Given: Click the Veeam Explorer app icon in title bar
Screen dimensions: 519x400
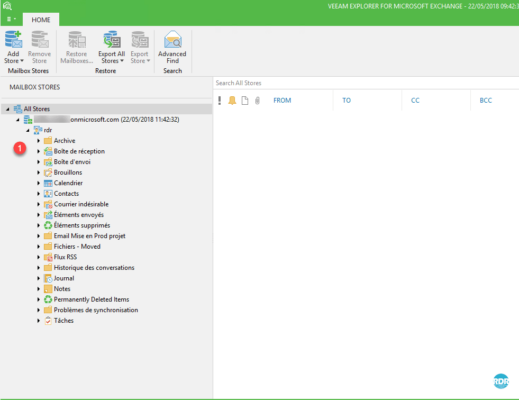Looking at the screenshot, I should (7, 6).
